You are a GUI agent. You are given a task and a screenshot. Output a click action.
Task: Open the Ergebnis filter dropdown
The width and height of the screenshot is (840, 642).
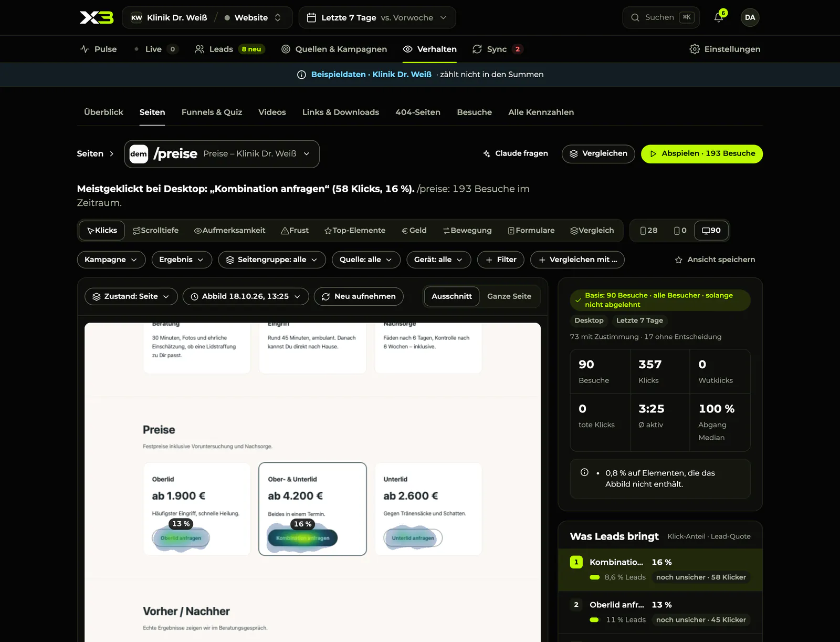182,260
